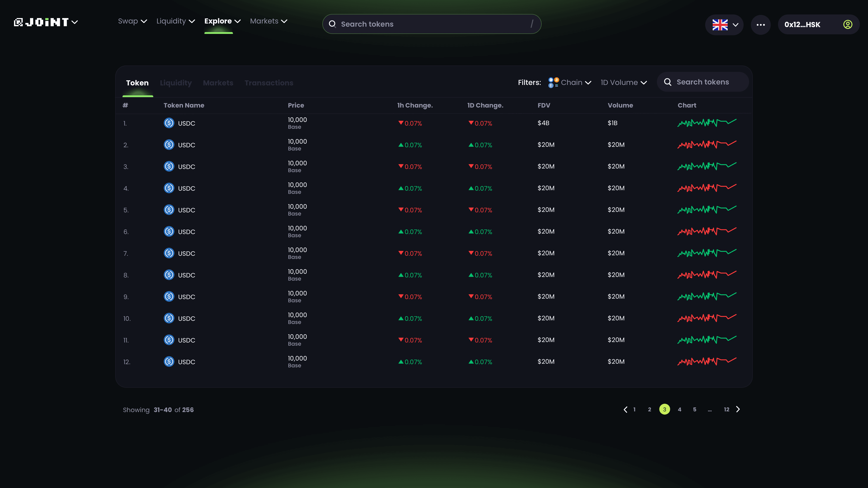The width and height of the screenshot is (868, 488).
Task: Expand the Swap navigation dropdown
Action: coord(132,21)
